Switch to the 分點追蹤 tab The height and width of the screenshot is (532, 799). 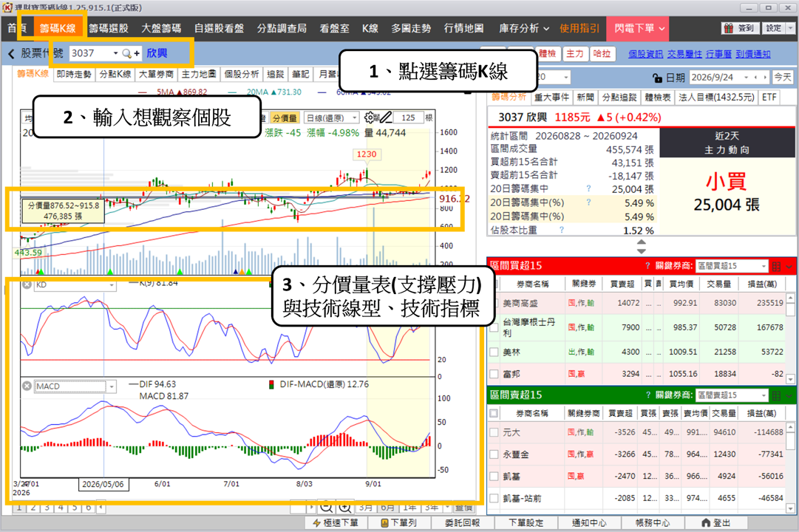619,98
